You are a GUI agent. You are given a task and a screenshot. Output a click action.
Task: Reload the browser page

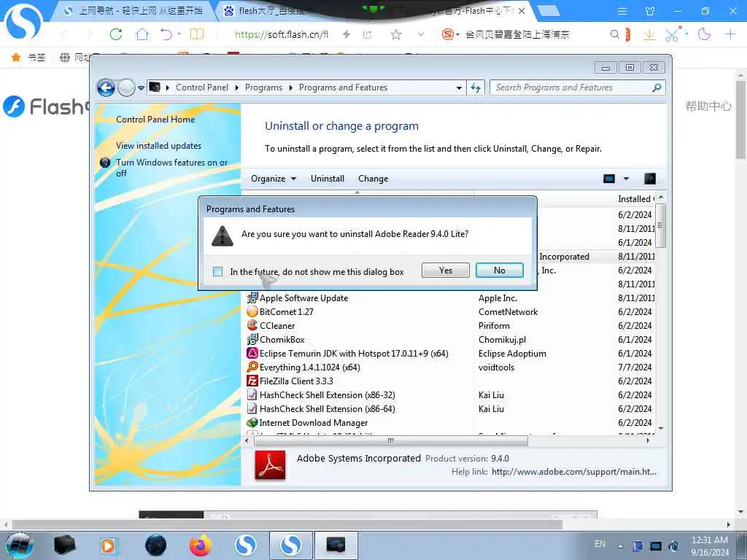click(x=116, y=34)
